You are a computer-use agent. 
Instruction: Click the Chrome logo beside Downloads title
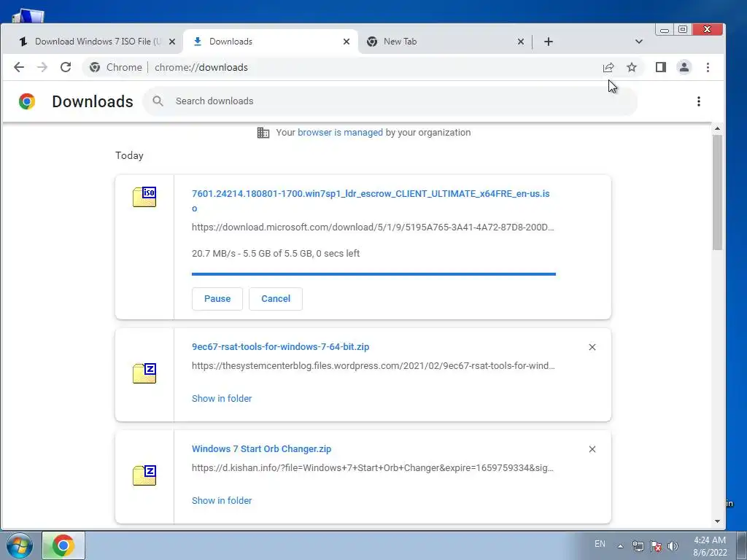(27, 101)
